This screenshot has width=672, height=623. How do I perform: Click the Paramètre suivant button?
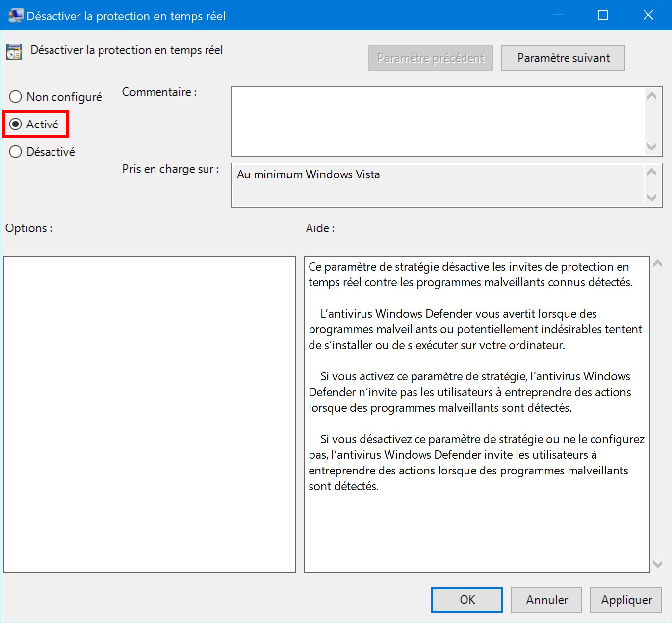[563, 58]
